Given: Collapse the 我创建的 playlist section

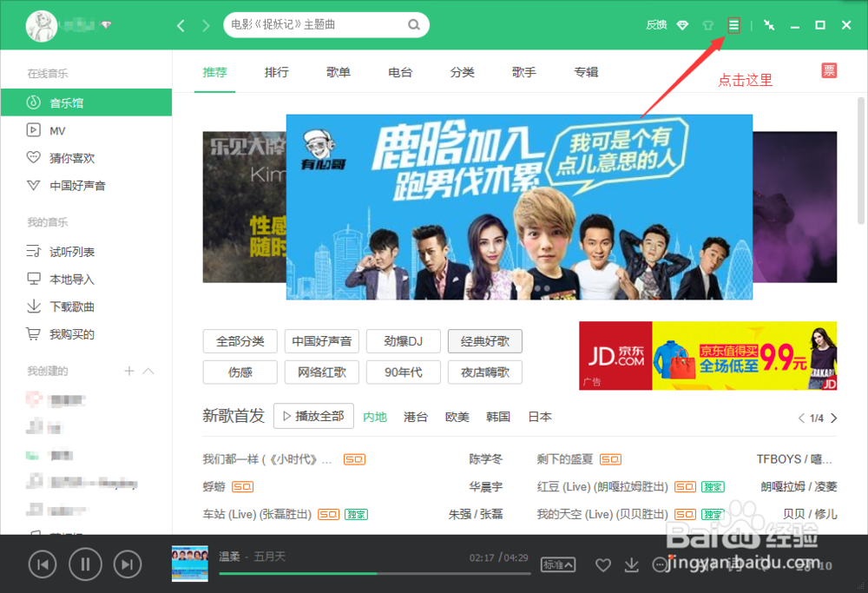Looking at the screenshot, I should click(x=148, y=371).
